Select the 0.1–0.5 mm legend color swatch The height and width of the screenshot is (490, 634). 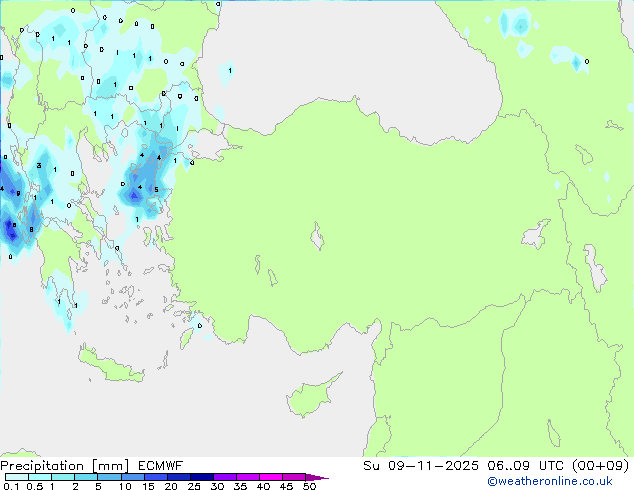[17, 477]
